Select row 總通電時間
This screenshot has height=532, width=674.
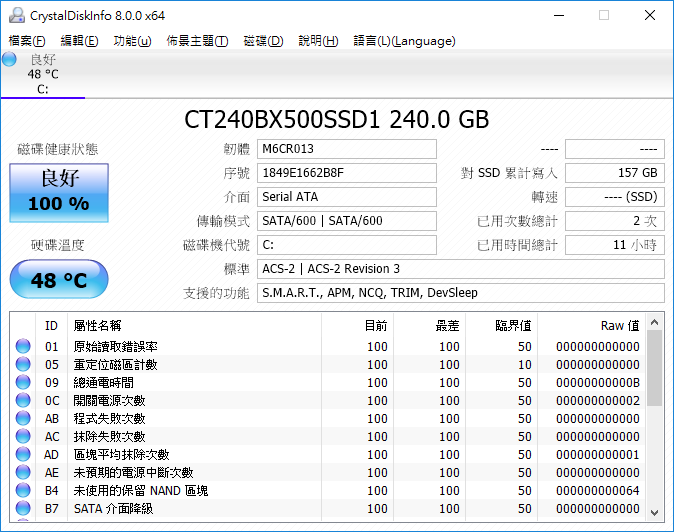click(x=328, y=382)
